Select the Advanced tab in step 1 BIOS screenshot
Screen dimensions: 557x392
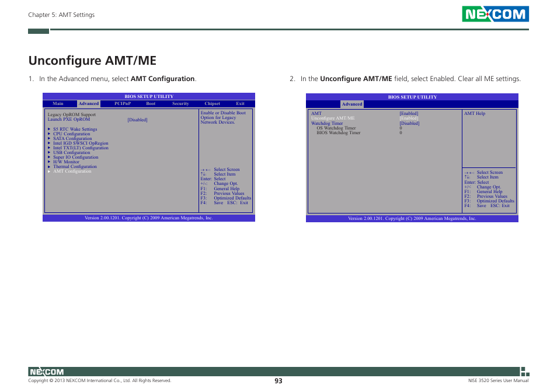coord(88,104)
